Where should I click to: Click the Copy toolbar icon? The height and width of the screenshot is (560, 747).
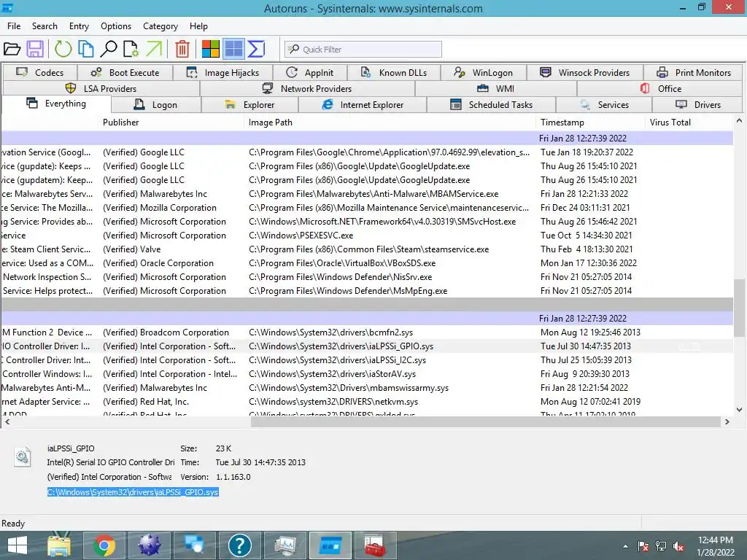(86, 49)
